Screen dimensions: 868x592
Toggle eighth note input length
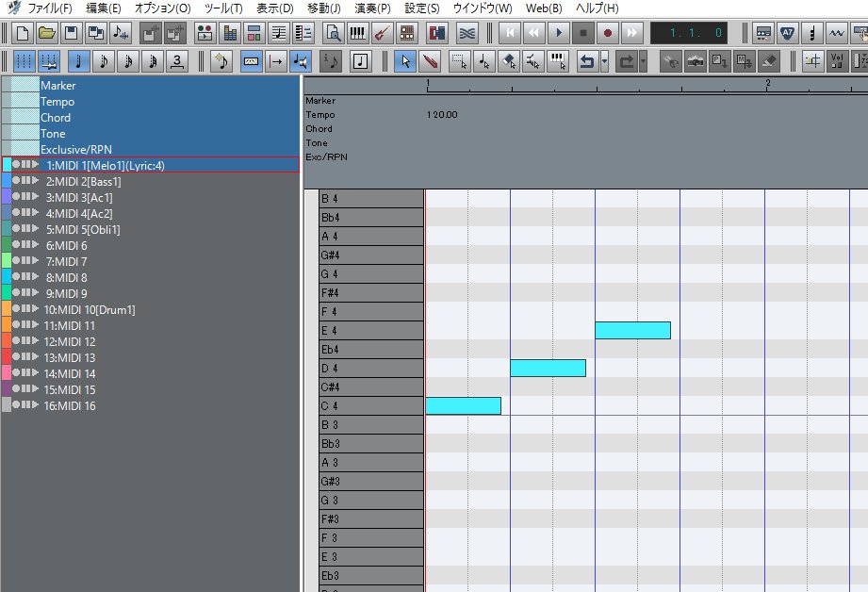click(x=104, y=61)
